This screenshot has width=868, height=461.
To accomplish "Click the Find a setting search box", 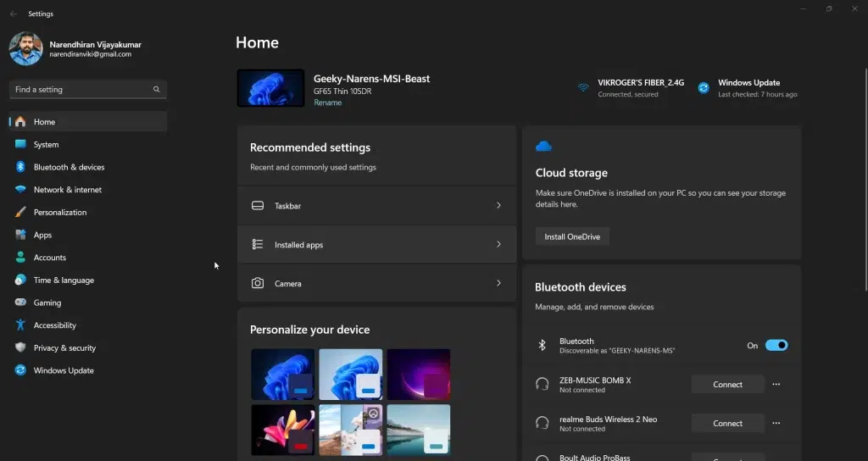I will pos(88,89).
